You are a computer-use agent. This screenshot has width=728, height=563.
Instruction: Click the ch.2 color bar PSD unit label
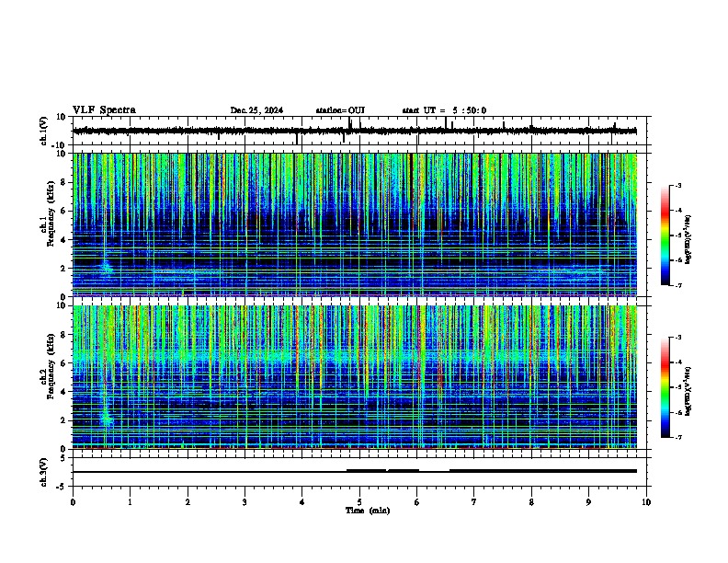(688, 391)
